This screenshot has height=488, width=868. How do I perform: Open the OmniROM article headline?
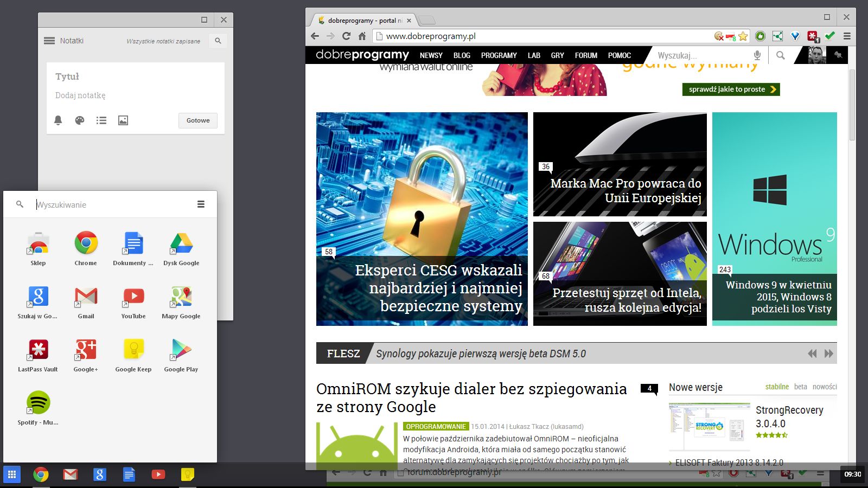coord(471,397)
